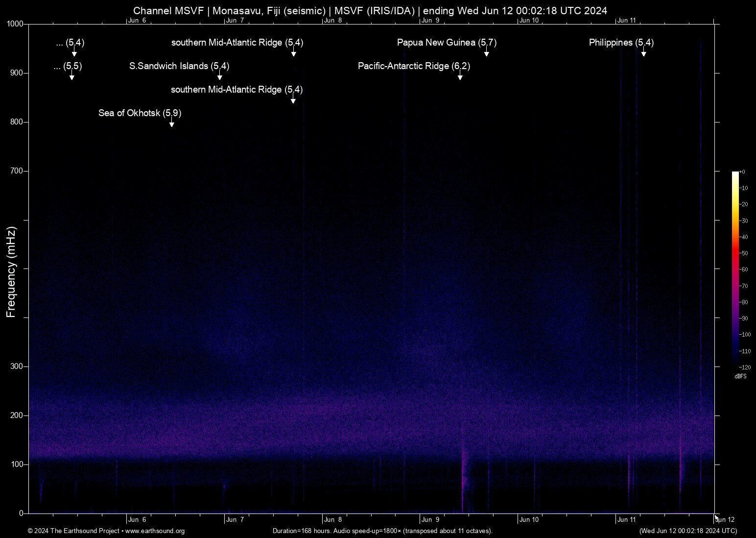Click the arrow below Papua New Guinea (5.7)
The image size is (756, 538).
pos(486,52)
